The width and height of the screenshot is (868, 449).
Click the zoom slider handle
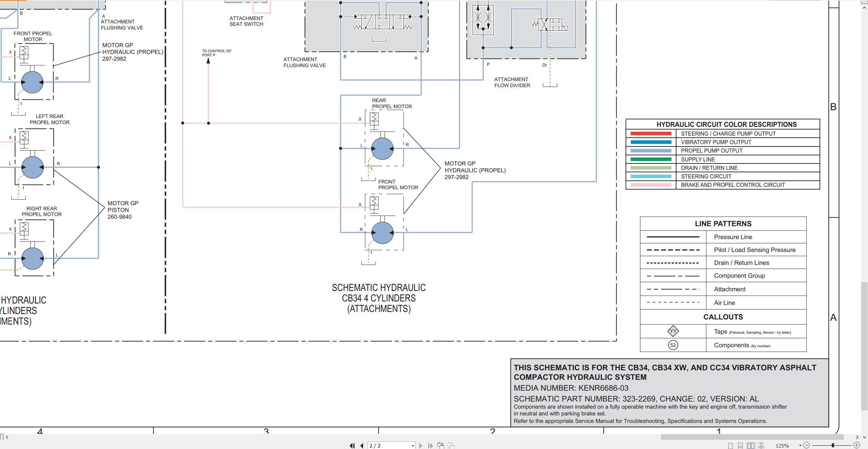833,445
